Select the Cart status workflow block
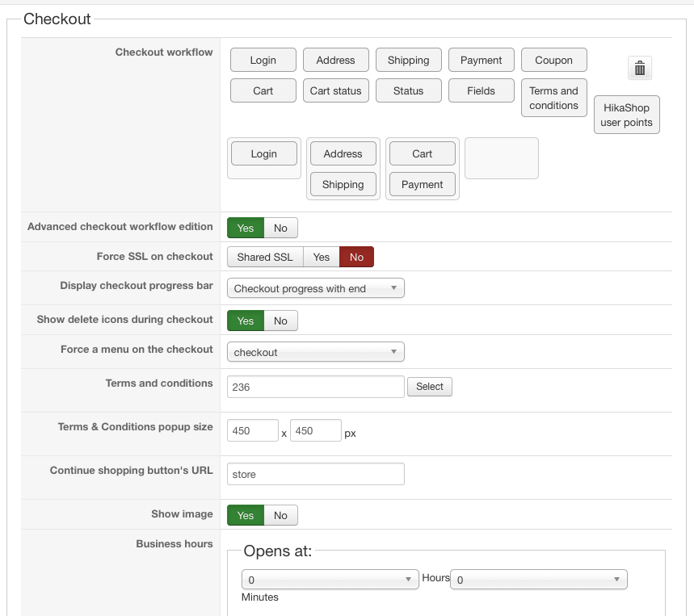694x616 pixels. [335, 91]
